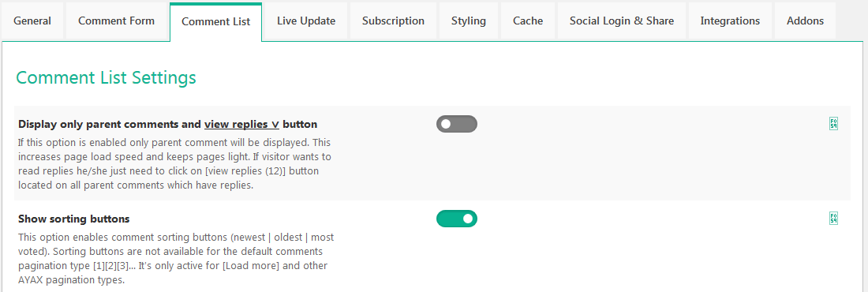This screenshot has width=868, height=292.
Task: Open documentation icon for parent comments option
Action: pyautogui.click(x=834, y=124)
